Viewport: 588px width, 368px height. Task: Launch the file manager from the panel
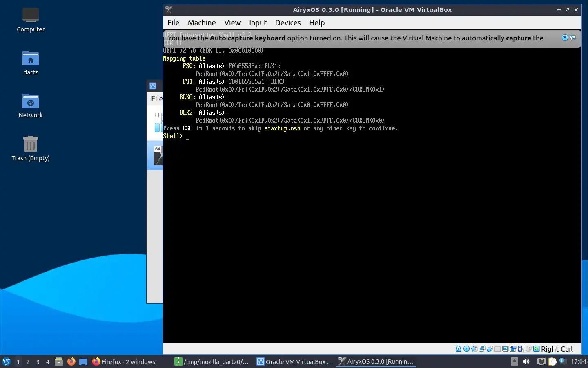pos(59,361)
